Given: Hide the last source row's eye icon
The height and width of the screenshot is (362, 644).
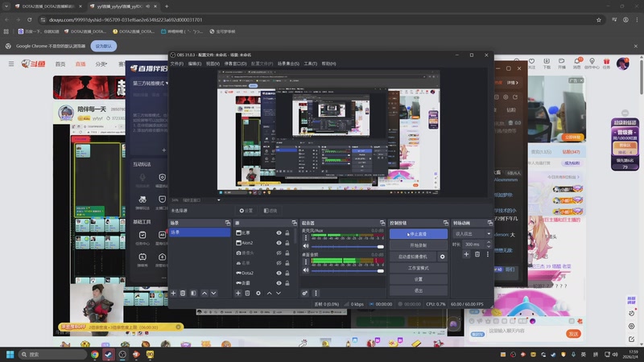Looking at the screenshot, I should (x=279, y=283).
